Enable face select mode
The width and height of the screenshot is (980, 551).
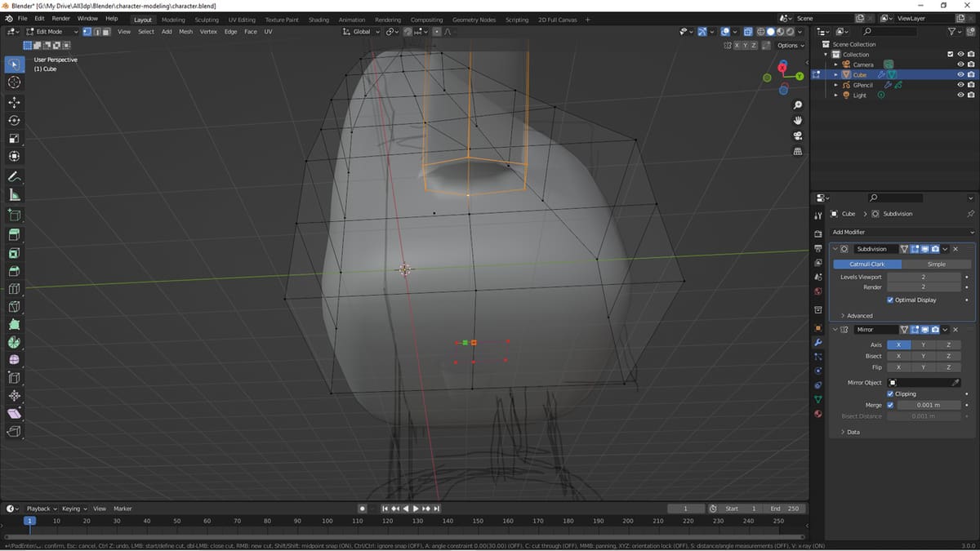pos(107,32)
